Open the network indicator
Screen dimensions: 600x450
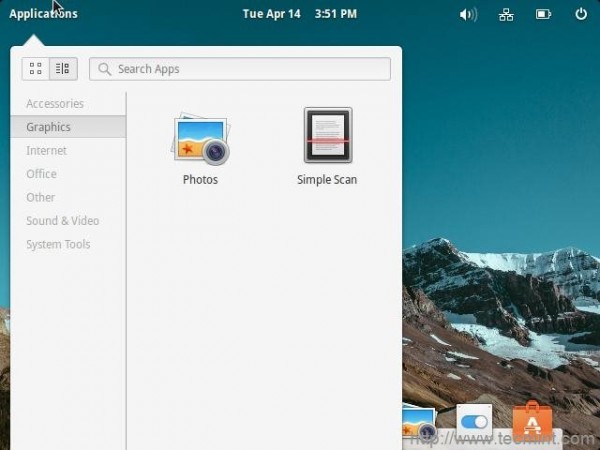point(506,15)
